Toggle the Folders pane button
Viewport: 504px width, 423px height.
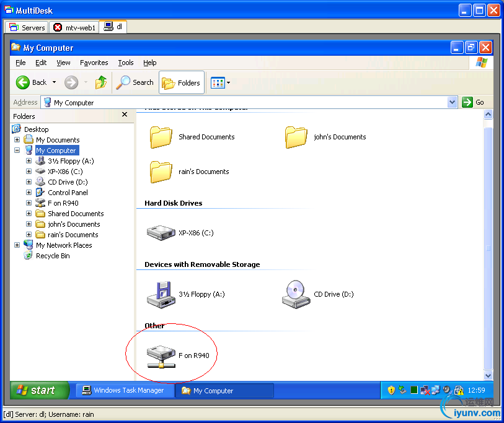point(182,82)
